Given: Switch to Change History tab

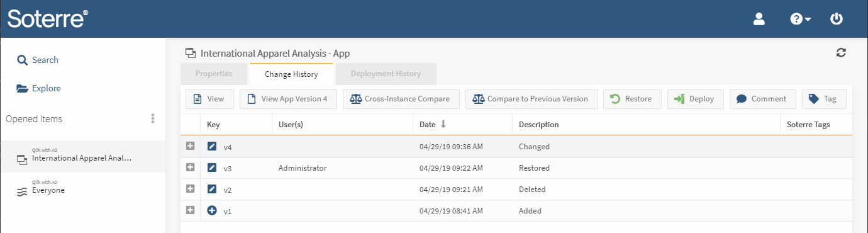Looking at the screenshot, I should click(291, 74).
